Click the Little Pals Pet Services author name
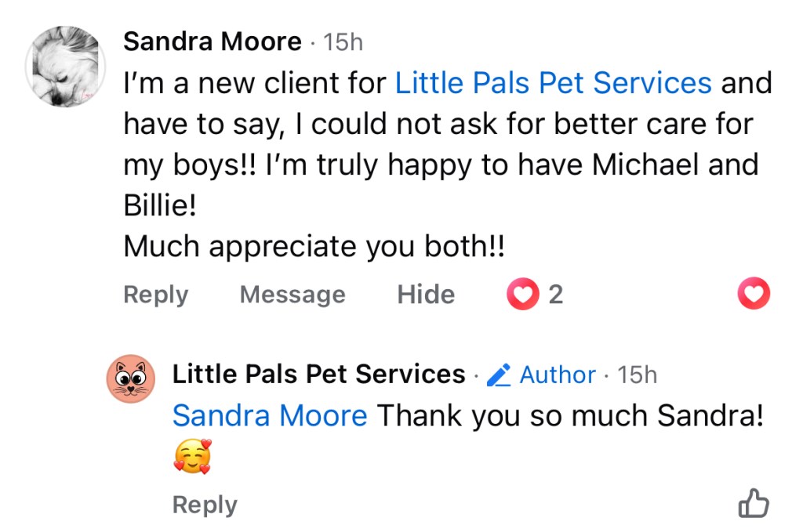The width and height of the screenshot is (803, 532). click(318, 375)
